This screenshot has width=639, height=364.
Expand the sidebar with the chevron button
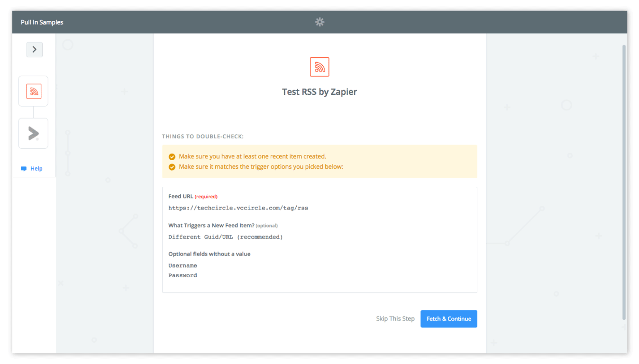34,49
